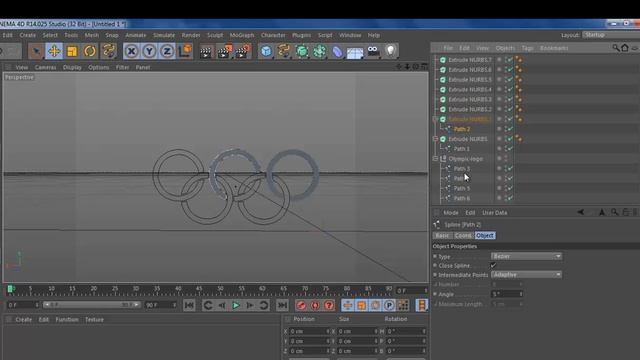Add a Cube primitive object

coord(266,51)
